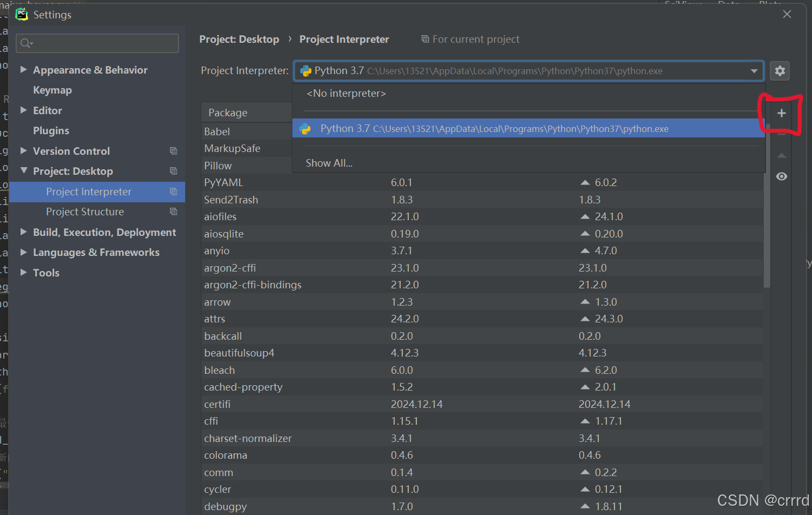Click the plus icon to add a package
812x515 pixels.
tap(781, 113)
